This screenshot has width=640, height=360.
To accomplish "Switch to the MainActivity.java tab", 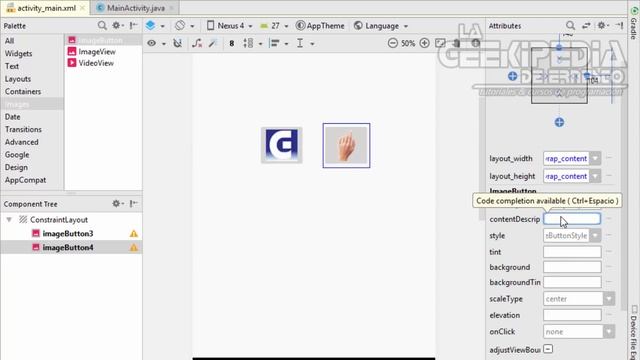I will click(136, 8).
